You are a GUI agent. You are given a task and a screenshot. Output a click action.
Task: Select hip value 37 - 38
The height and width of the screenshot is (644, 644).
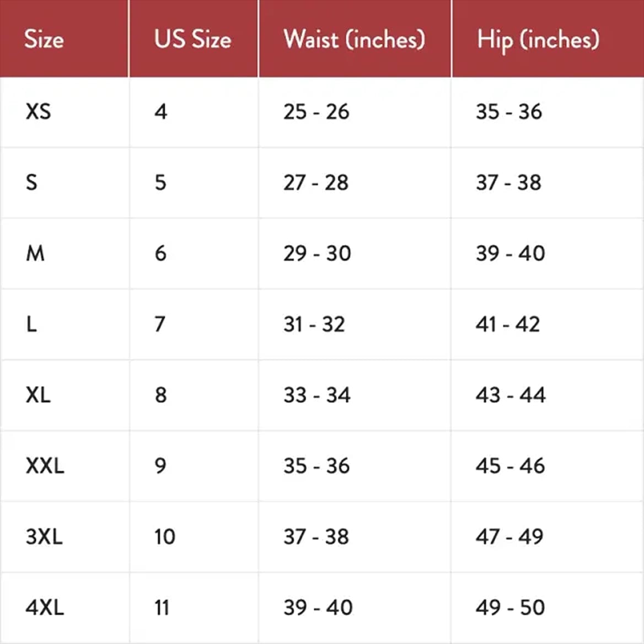pos(508,183)
